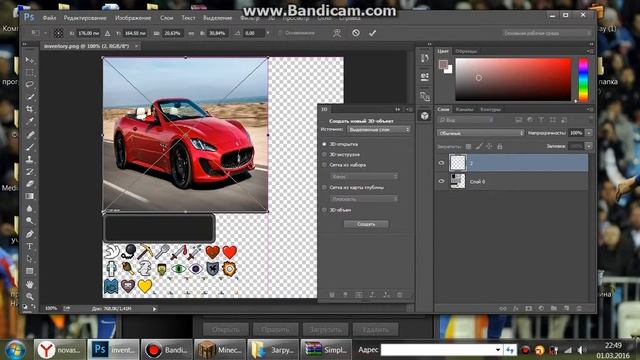Switch to the Каналы tab
Screen dimensions: 640x360
tap(464, 109)
